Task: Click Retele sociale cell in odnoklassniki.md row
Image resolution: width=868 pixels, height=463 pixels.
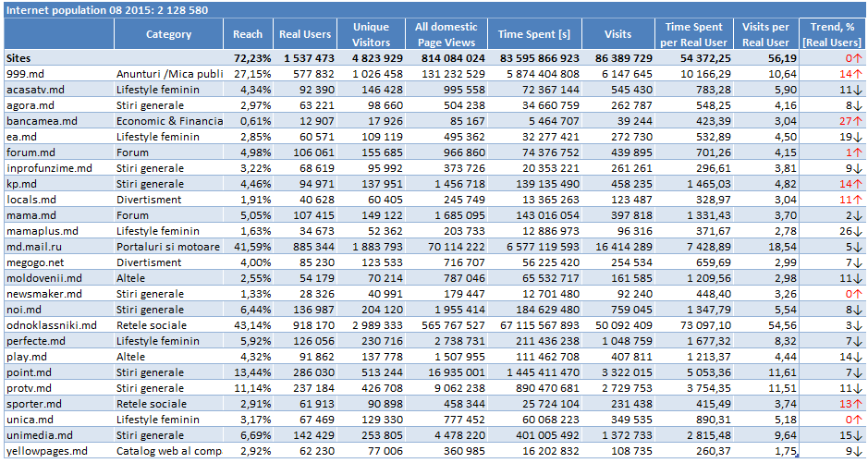Action: pos(169,325)
